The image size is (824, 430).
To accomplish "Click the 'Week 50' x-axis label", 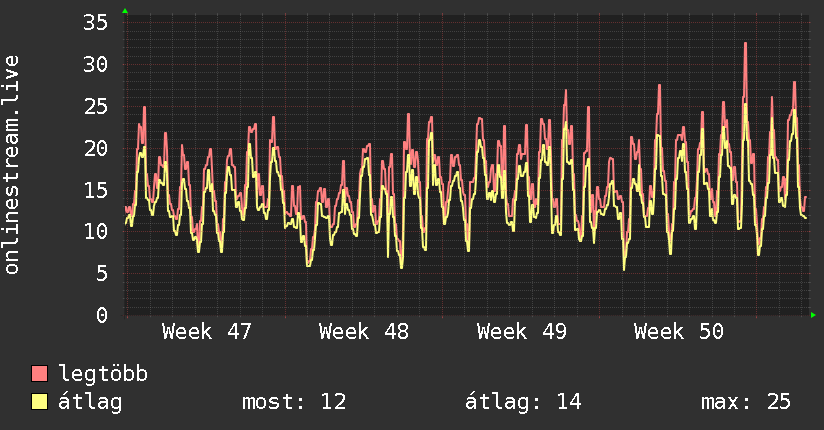I will [679, 332].
